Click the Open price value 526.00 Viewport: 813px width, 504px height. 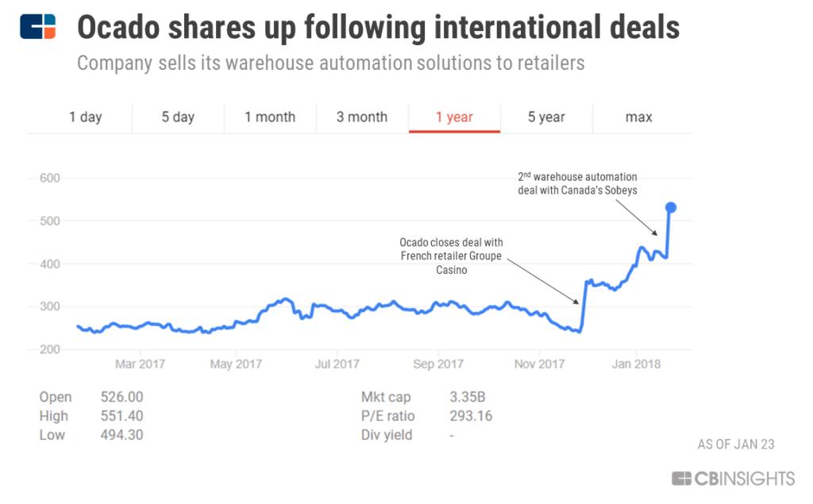point(122,397)
